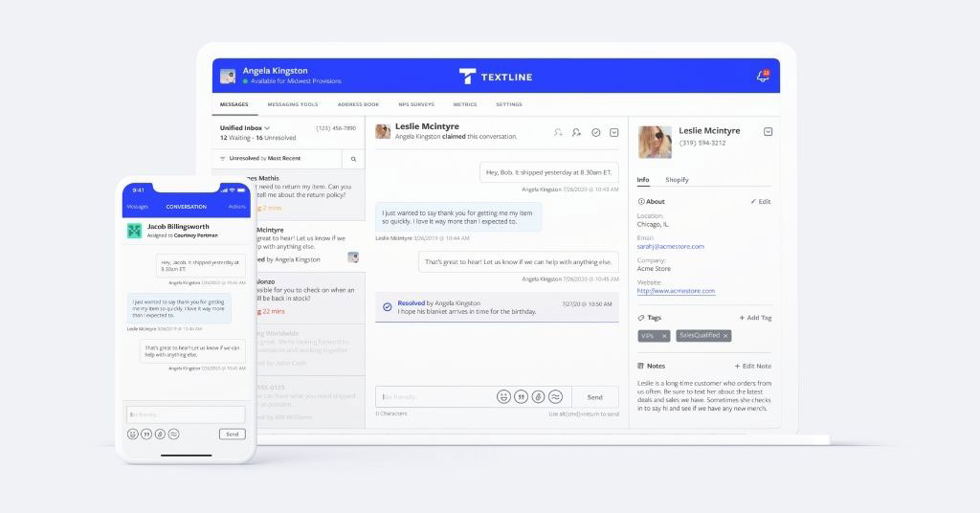Click filter funnel icon beside Unresolved
The height and width of the screenshot is (513, 980).
tap(222, 159)
